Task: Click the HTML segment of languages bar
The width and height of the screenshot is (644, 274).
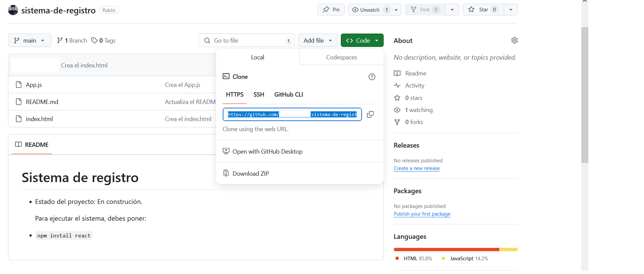Action: 446,250
